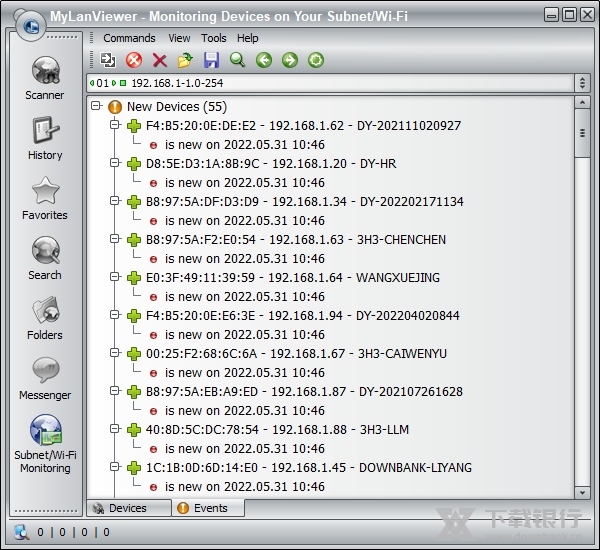
Task: Open the subnet range dropdown stepper
Action: click(582, 83)
